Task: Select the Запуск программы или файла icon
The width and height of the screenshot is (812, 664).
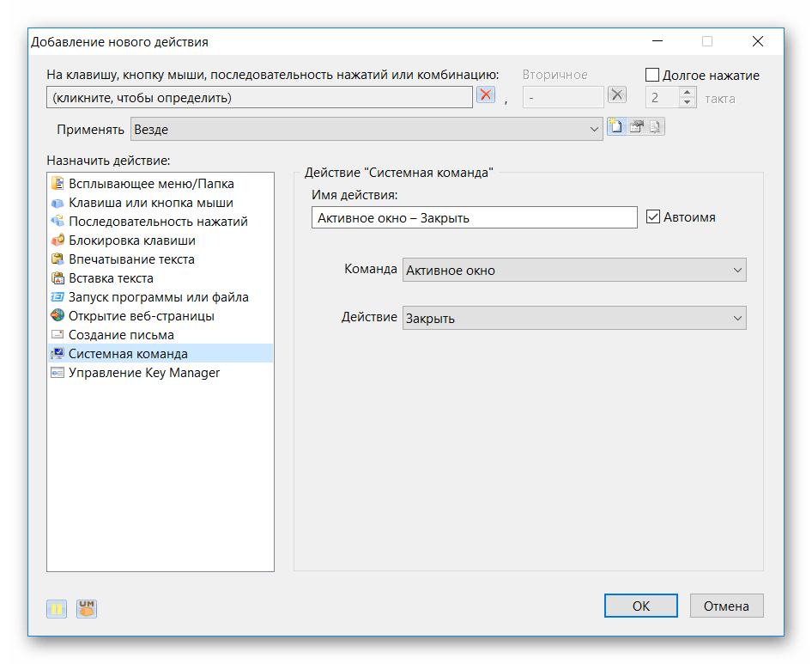Action: pos(58,297)
